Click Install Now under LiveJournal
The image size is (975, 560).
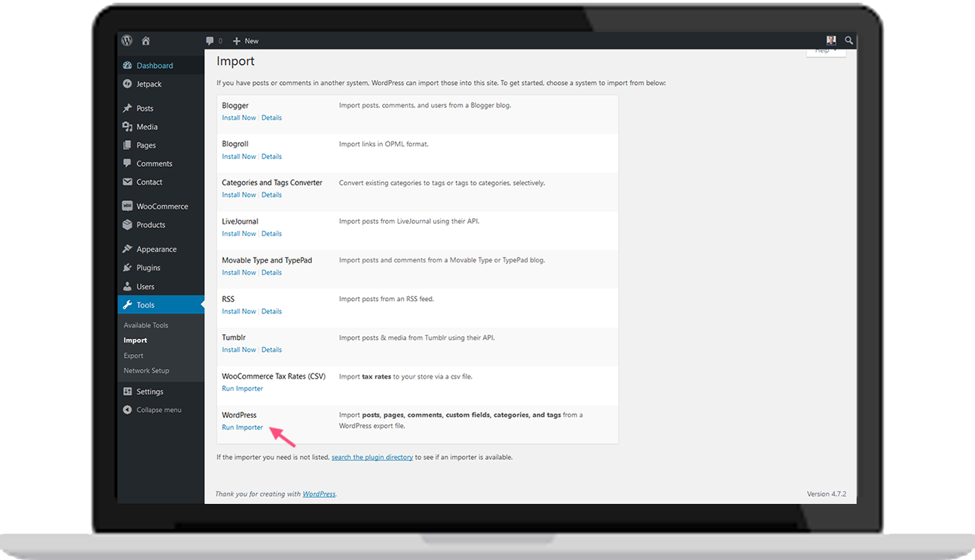pyautogui.click(x=239, y=233)
